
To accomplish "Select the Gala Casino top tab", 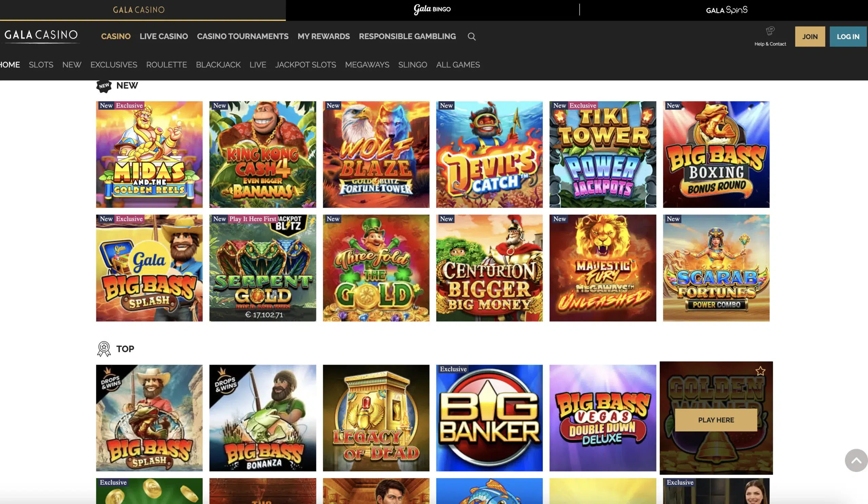I will [x=139, y=9].
